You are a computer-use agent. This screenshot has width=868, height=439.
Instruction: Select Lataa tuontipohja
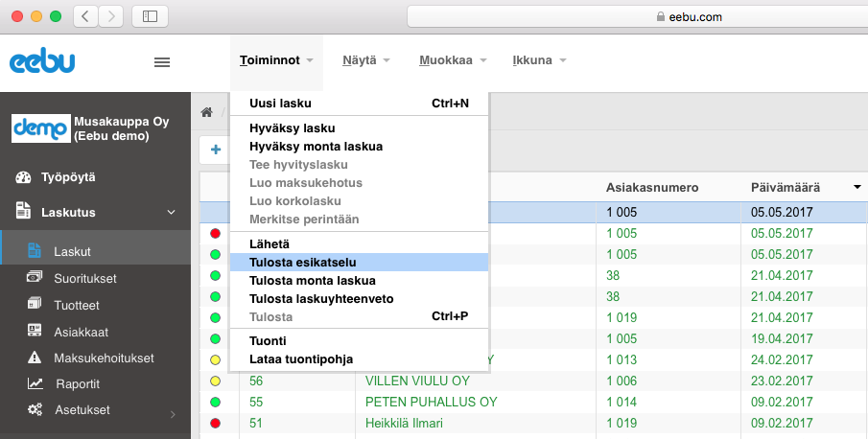tap(360, 359)
